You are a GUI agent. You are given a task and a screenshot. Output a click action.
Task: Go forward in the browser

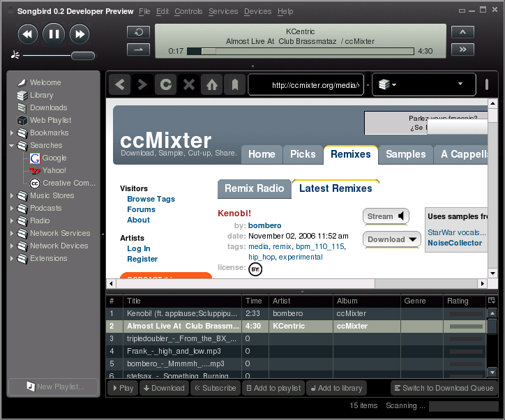pyautogui.click(x=142, y=84)
